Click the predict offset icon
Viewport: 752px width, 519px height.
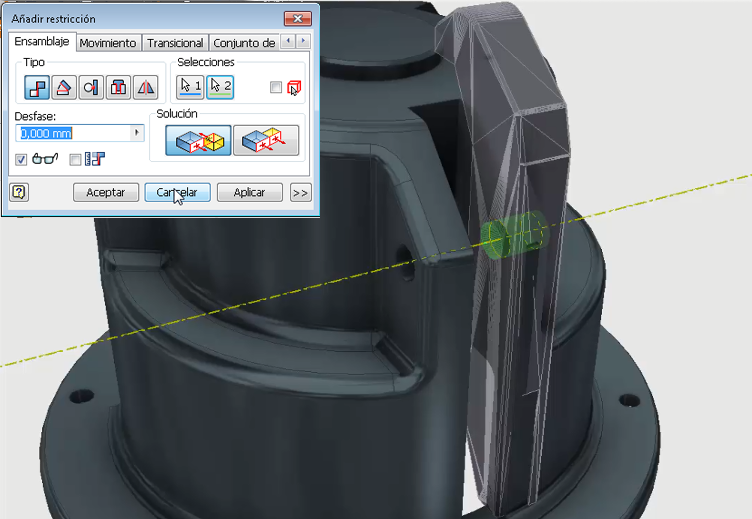click(94, 159)
